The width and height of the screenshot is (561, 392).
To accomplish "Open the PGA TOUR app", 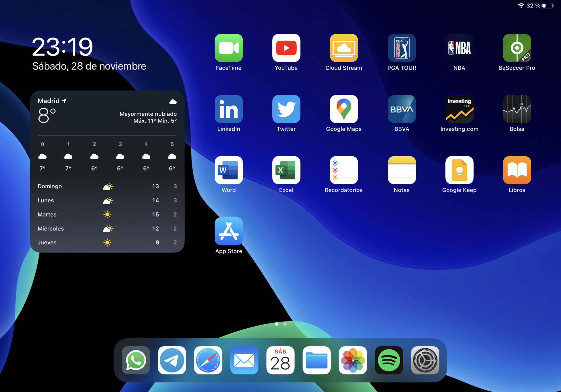I will 402,48.
